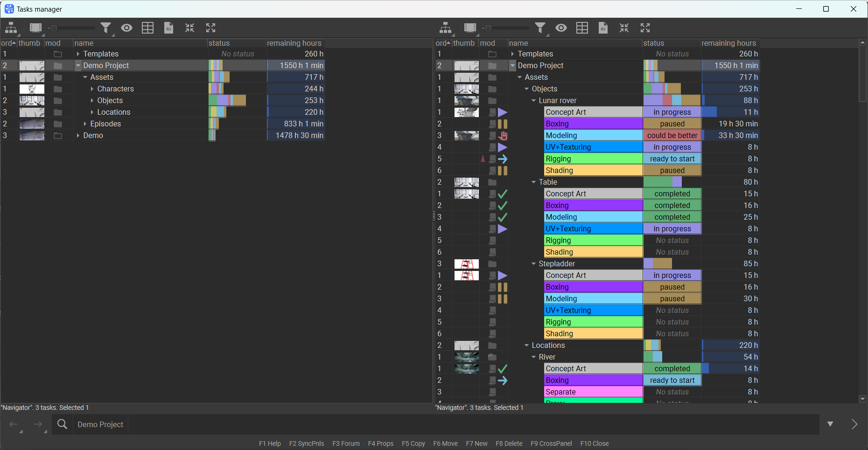
Task: Click F8 Delete in the function key bar
Action: pyautogui.click(x=509, y=443)
